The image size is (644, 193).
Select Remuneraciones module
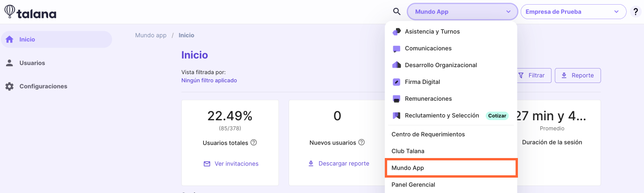(x=451, y=99)
